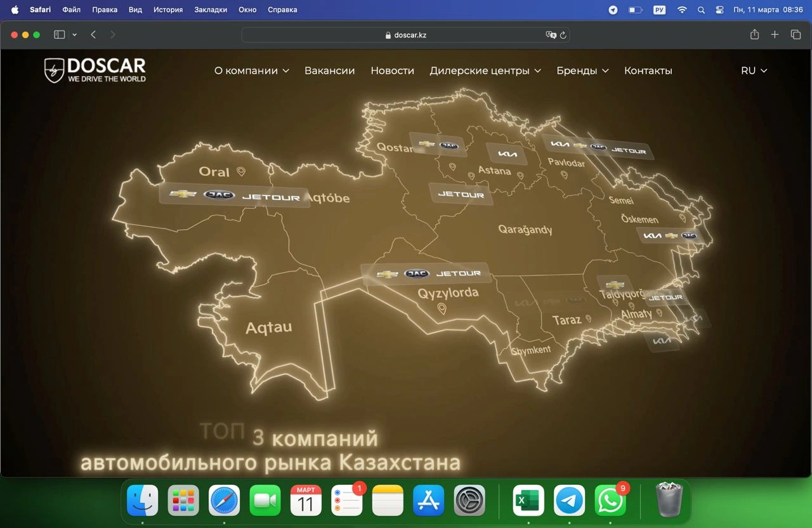
Task: Expand the Дилерские центры menu
Action: tap(485, 70)
